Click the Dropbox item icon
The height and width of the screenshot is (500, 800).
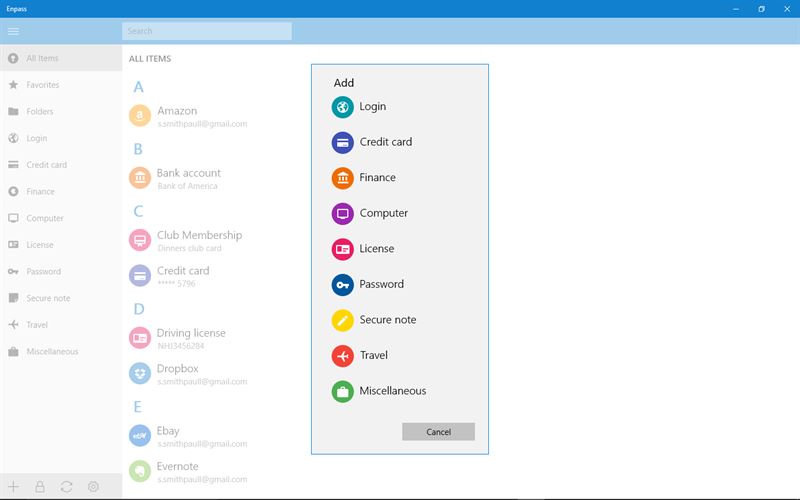pos(140,373)
